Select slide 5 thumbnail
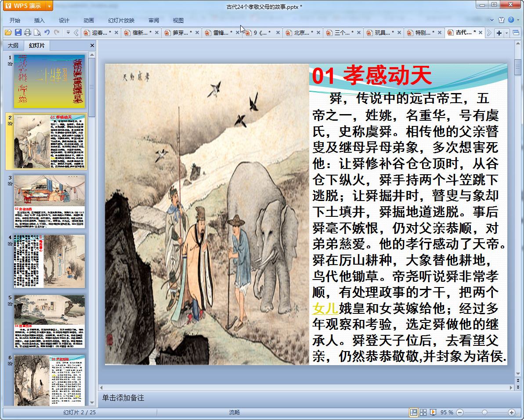524x420 pixels. pyautogui.click(x=49, y=322)
